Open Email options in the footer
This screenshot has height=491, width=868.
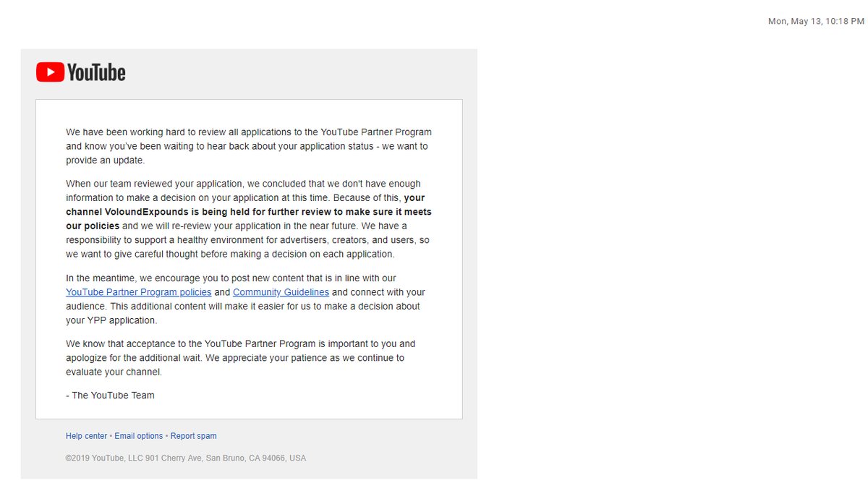(139, 436)
